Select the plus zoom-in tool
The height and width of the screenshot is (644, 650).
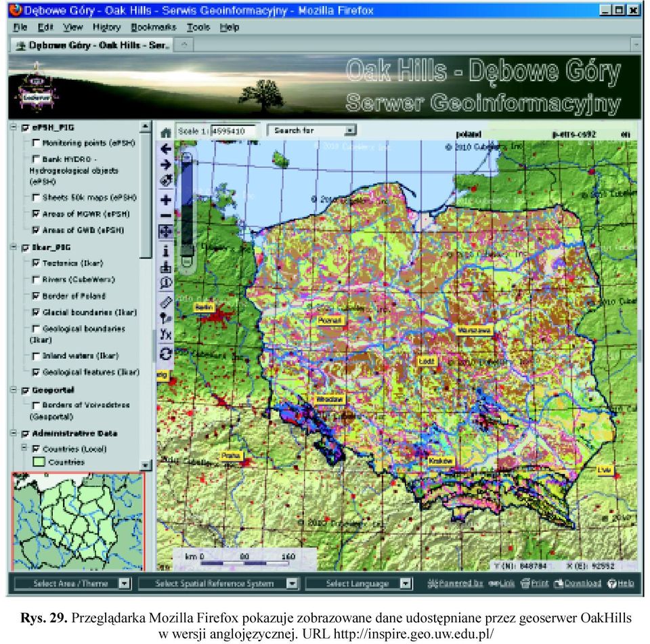click(166, 200)
